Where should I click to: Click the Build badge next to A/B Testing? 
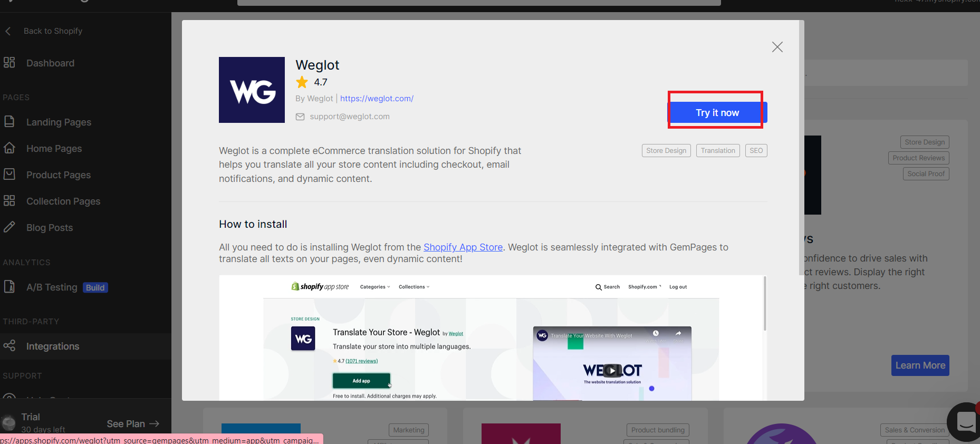(95, 287)
